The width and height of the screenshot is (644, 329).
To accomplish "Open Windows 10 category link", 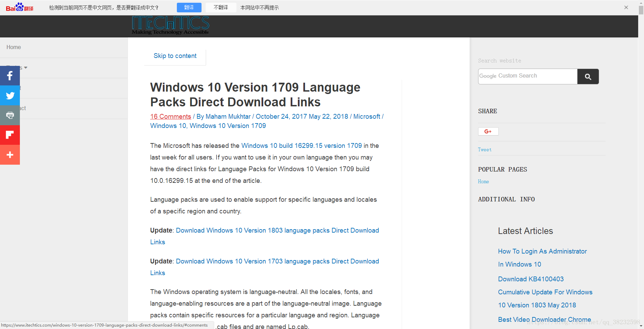I will 168,126.
